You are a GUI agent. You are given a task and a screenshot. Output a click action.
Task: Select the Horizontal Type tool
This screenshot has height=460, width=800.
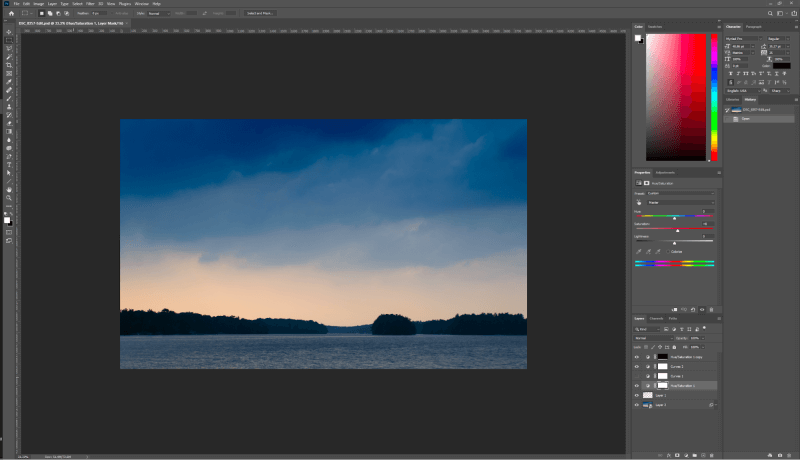pyautogui.click(x=9, y=164)
